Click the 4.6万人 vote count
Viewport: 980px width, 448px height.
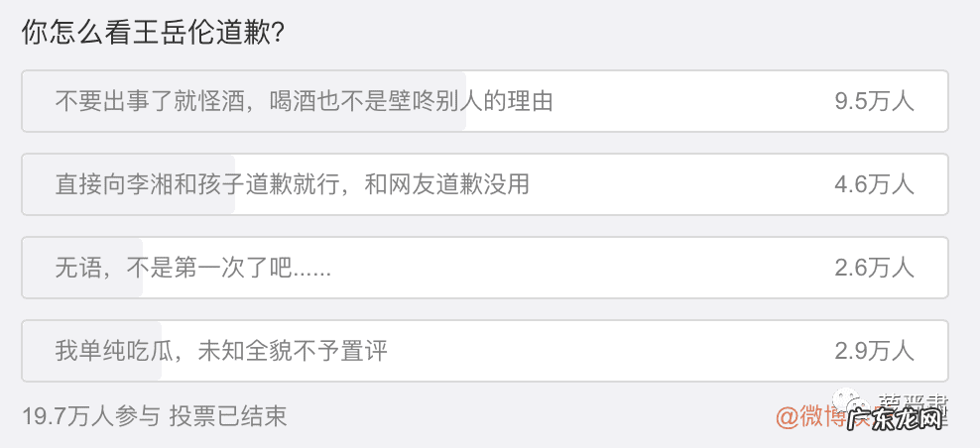coord(874,184)
